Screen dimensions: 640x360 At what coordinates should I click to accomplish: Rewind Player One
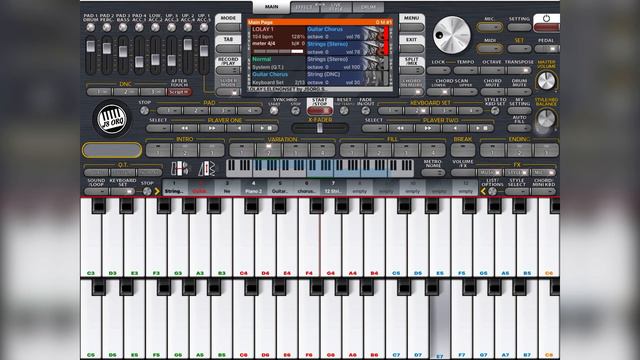pos(185,128)
